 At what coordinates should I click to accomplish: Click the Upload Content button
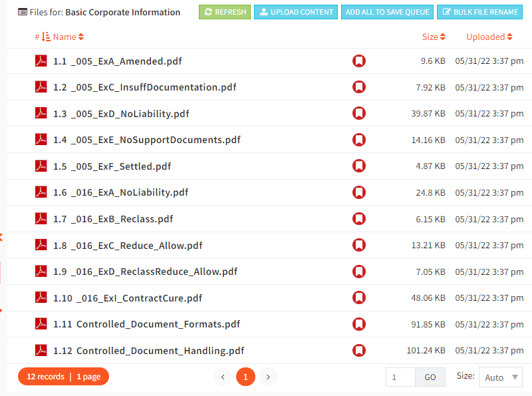click(x=296, y=12)
